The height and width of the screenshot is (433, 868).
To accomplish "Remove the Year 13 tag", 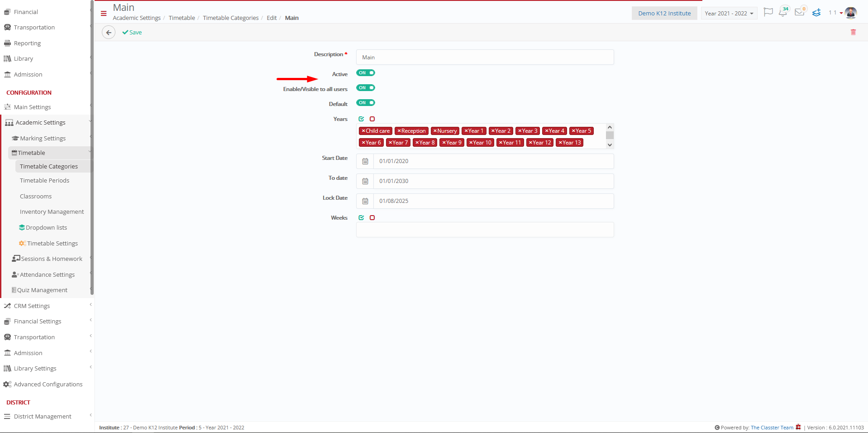I will point(560,143).
